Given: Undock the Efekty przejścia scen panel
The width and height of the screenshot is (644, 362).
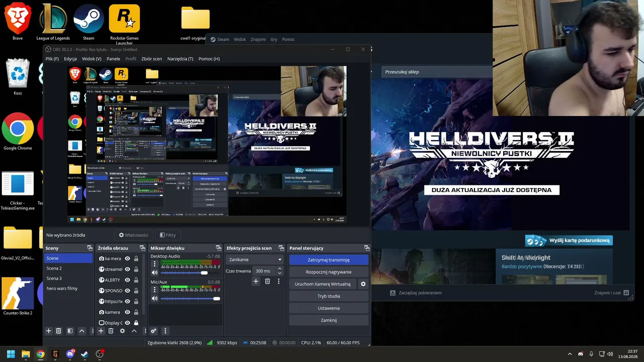Looking at the screenshot, I should (x=281, y=248).
